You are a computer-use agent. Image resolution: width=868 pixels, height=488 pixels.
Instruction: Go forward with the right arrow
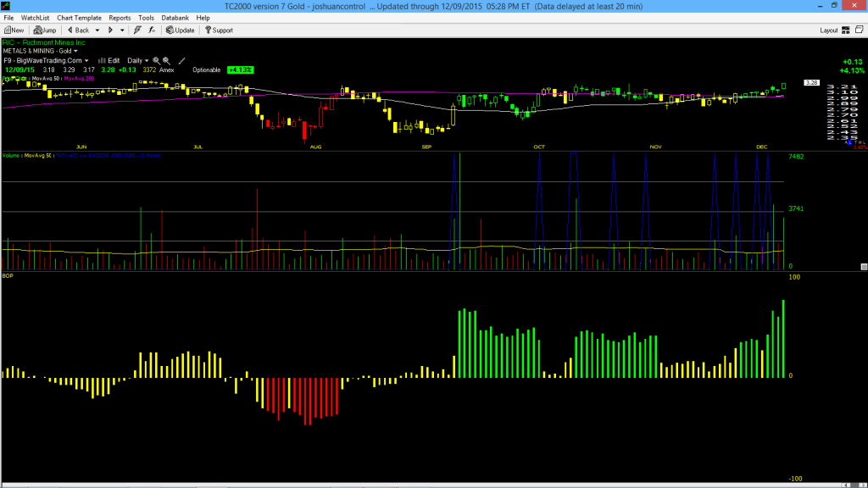[110, 30]
